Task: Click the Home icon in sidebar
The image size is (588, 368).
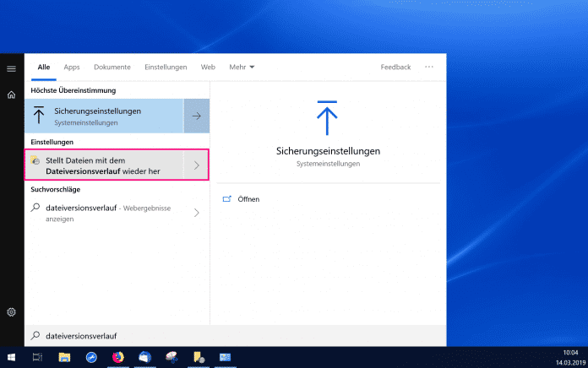Action: coord(11,95)
